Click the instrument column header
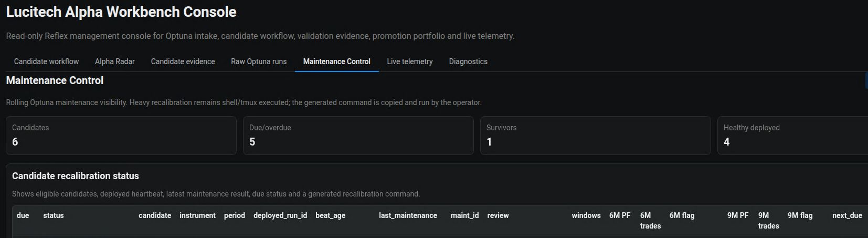 coord(197,215)
